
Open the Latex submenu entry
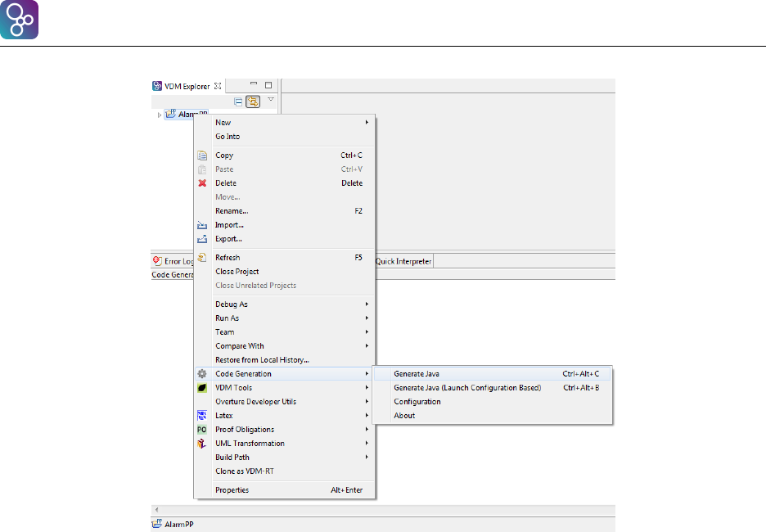[285, 416]
